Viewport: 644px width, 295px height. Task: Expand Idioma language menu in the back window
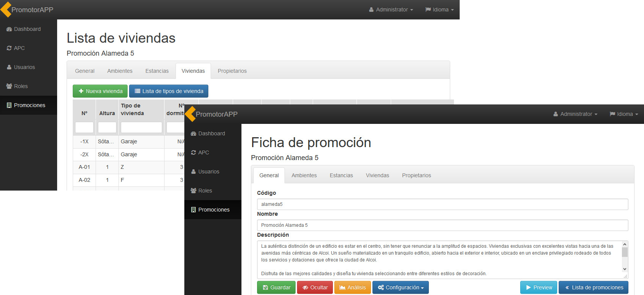439,10
